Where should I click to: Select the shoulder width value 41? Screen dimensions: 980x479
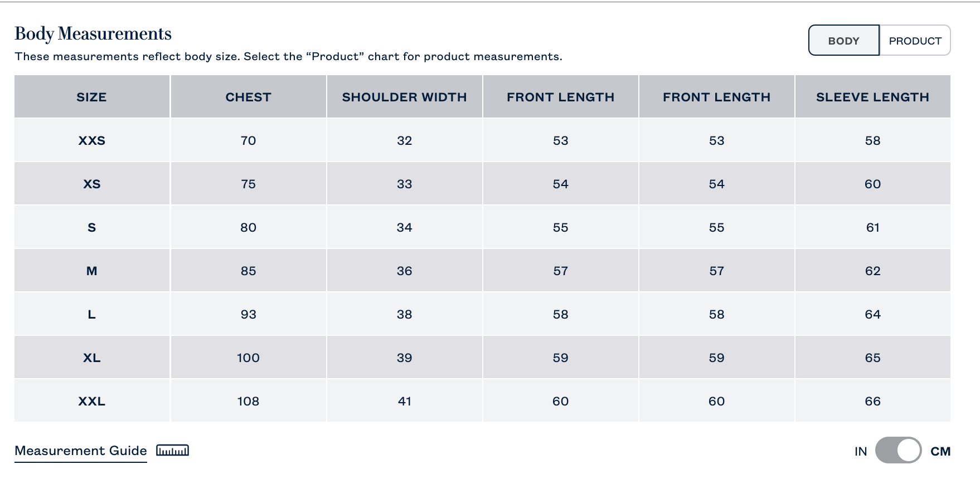(404, 401)
